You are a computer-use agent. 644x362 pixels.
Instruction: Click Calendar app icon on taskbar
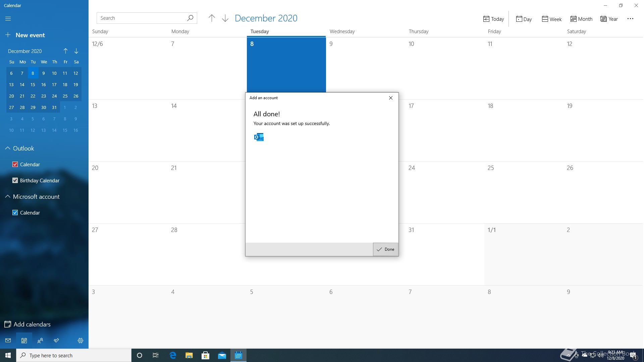point(238,355)
